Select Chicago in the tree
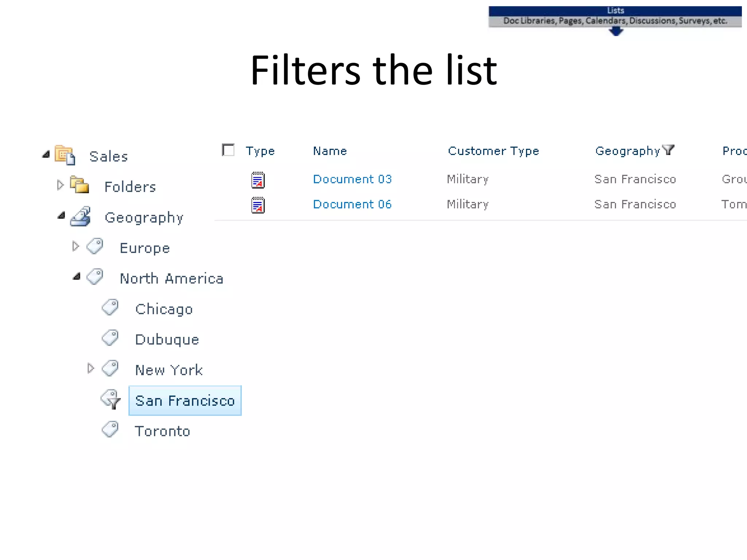Viewport: 747px width, 560px height. tap(164, 309)
